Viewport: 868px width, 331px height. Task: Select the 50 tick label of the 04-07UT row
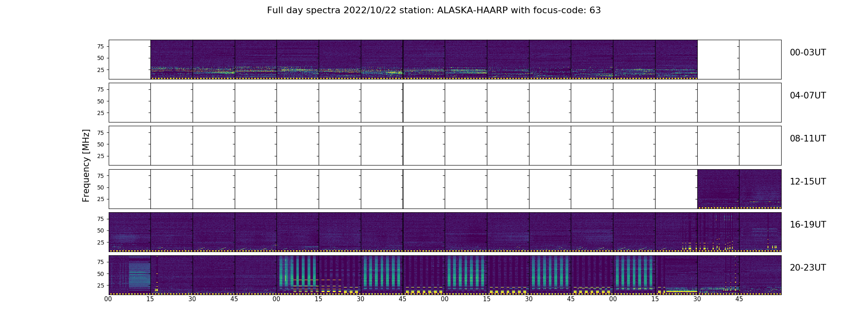(x=100, y=101)
